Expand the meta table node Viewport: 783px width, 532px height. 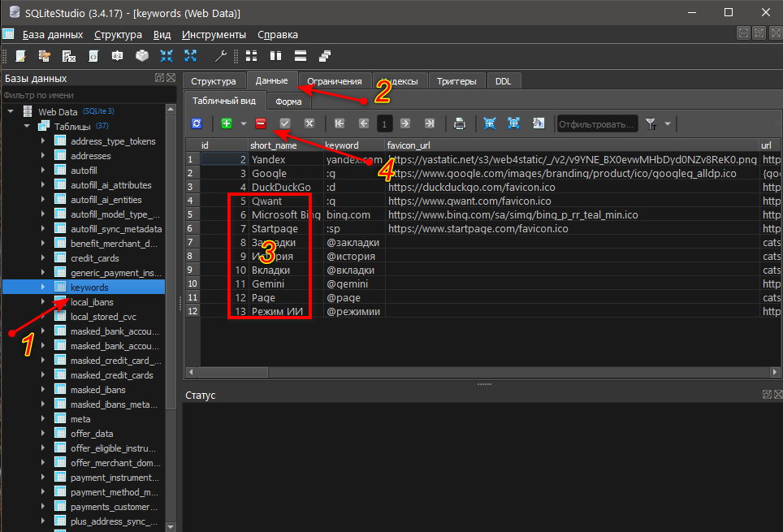[43, 418]
